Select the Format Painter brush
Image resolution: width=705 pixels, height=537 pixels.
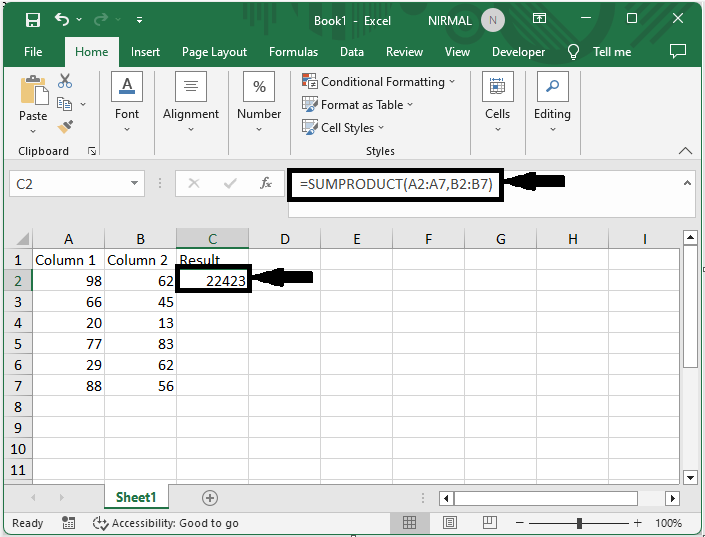(x=65, y=127)
